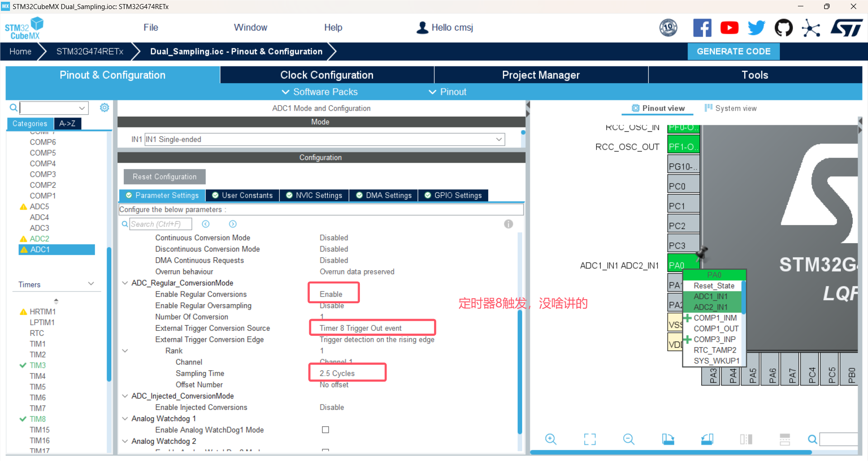Click the 10-year anniversary badge icon

point(668,28)
